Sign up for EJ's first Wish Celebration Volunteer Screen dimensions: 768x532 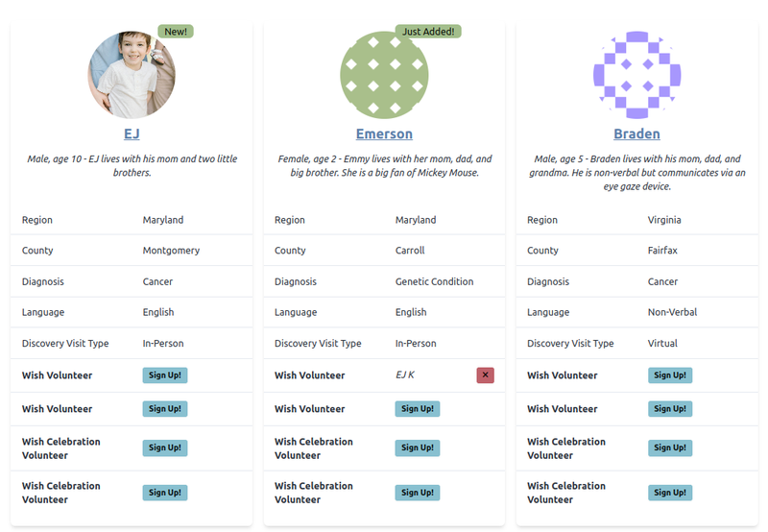tap(165, 447)
